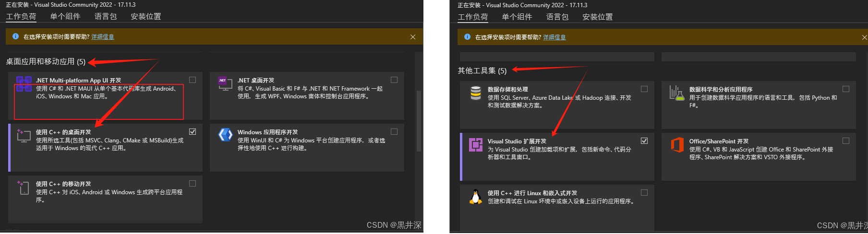Check the .NET 桌面开发 workload box

[x=394, y=80]
